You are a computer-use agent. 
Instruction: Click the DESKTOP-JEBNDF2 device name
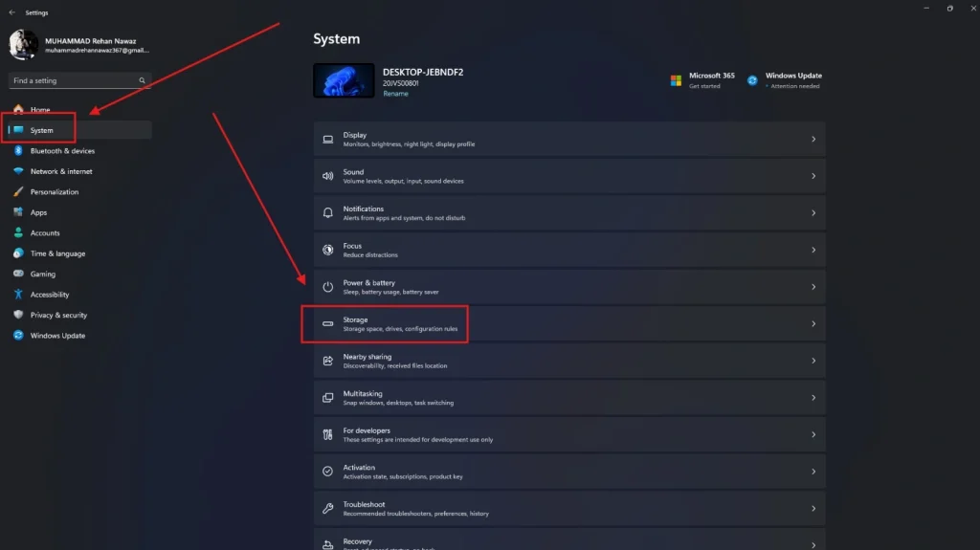coord(423,72)
